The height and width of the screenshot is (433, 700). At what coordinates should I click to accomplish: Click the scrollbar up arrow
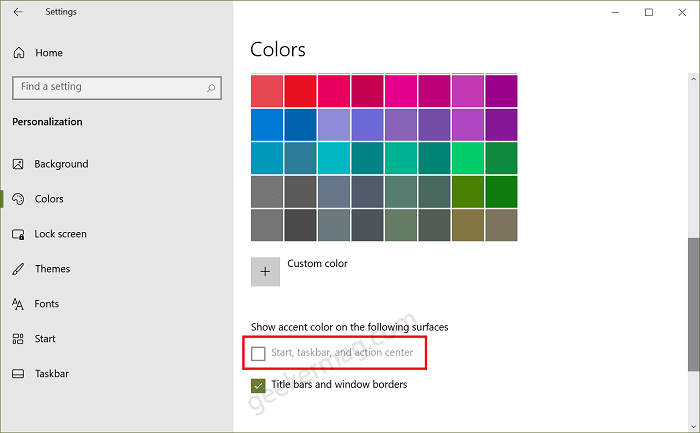pyautogui.click(x=693, y=79)
